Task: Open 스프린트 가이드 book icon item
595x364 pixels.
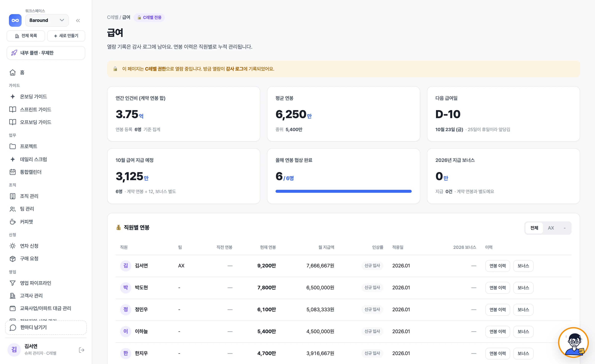Action: tap(46, 109)
